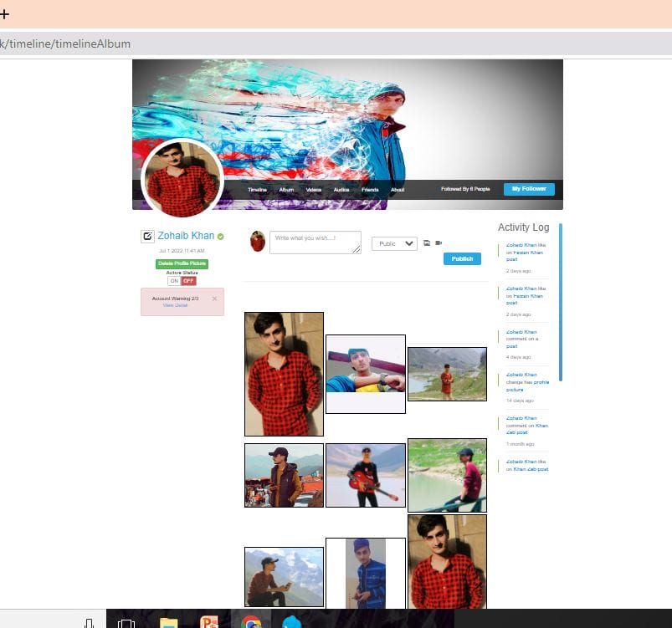The image size is (672, 628).
Task: Dismiss the Account Warning alert with X
Action: 214,299
